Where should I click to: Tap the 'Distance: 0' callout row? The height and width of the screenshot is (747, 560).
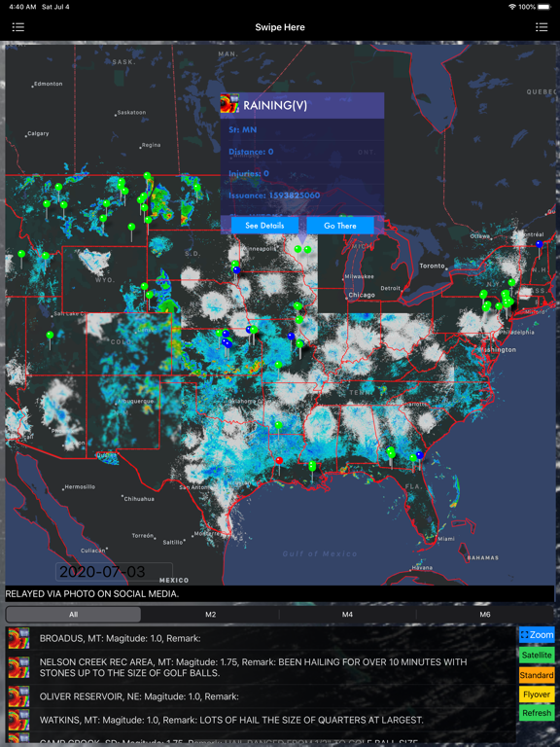click(x=302, y=152)
